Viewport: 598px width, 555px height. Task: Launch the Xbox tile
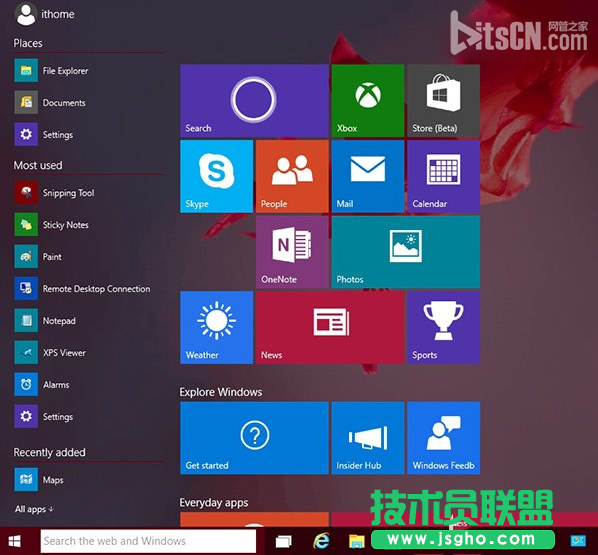pos(368,101)
